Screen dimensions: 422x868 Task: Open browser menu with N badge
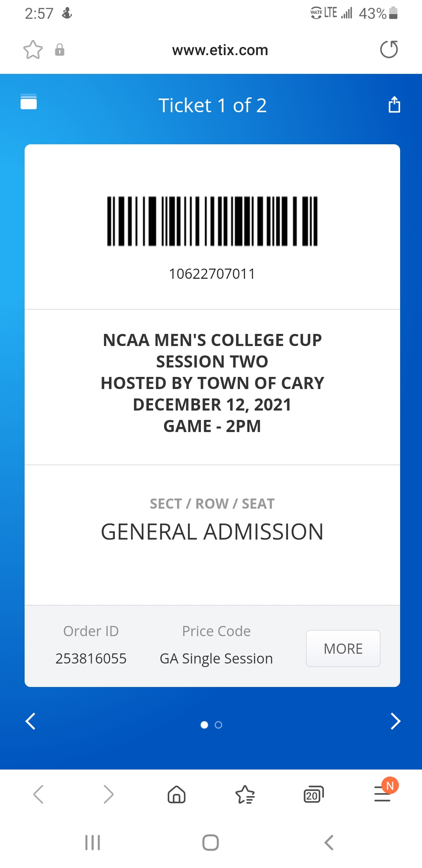[383, 794]
